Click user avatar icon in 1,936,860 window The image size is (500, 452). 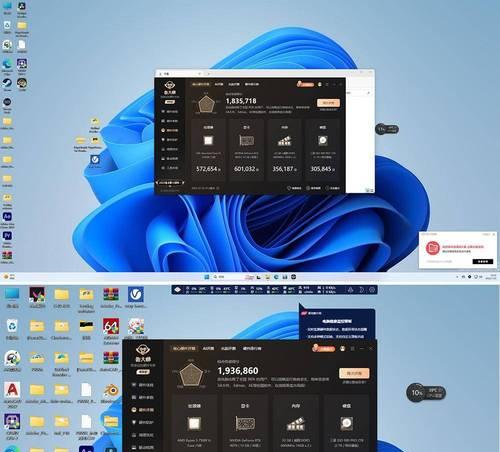[x=342, y=348]
